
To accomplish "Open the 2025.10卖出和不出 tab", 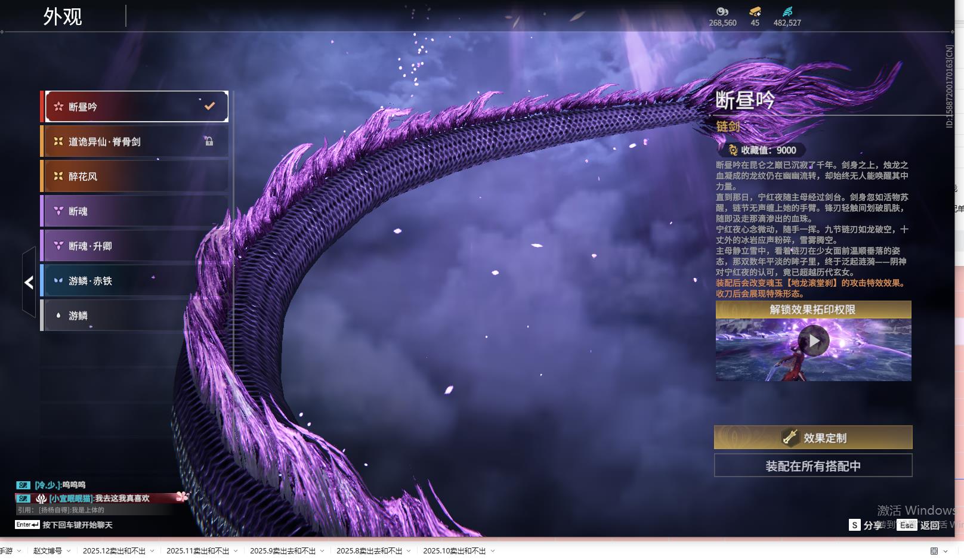I will click(454, 551).
